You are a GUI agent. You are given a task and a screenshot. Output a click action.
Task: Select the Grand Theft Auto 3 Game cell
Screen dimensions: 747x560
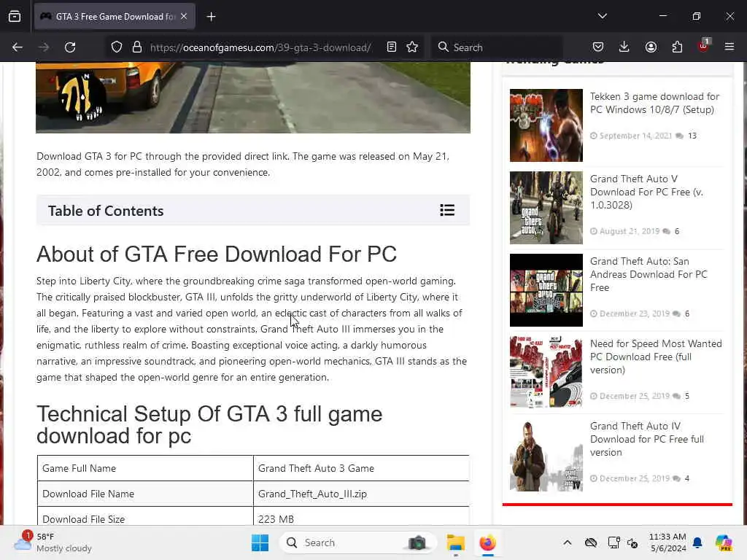coord(361,468)
